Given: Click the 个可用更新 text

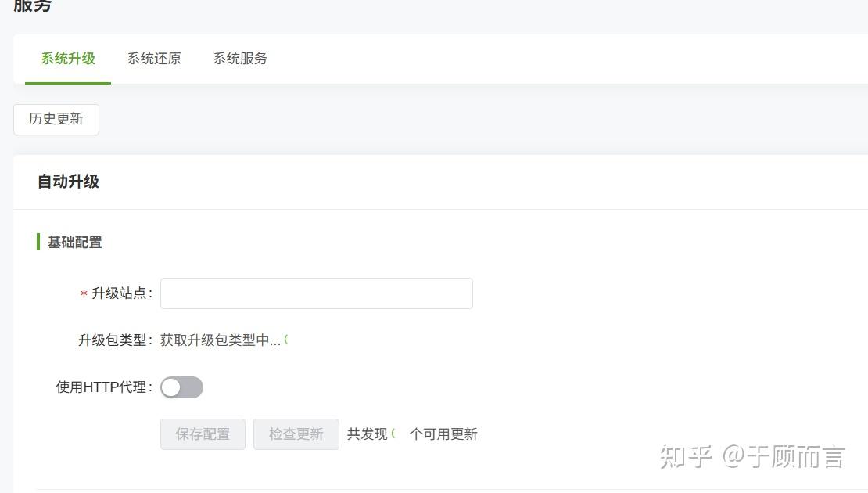Looking at the screenshot, I should [443, 434].
